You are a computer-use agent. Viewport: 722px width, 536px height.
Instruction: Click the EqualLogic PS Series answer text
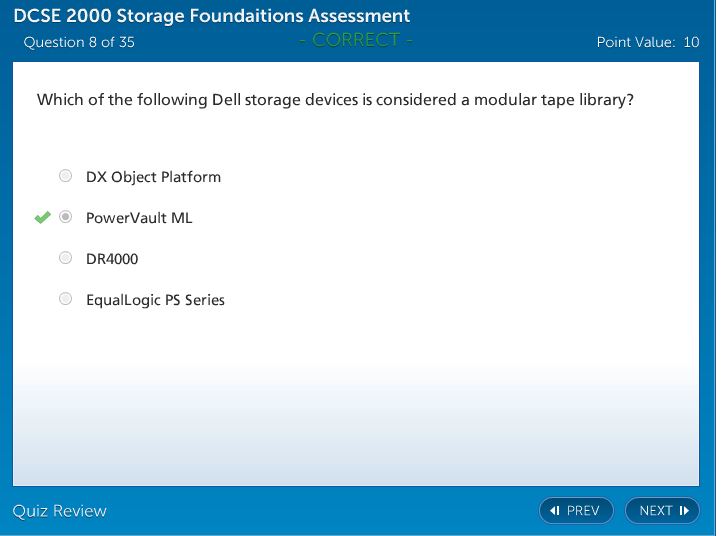[155, 300]
